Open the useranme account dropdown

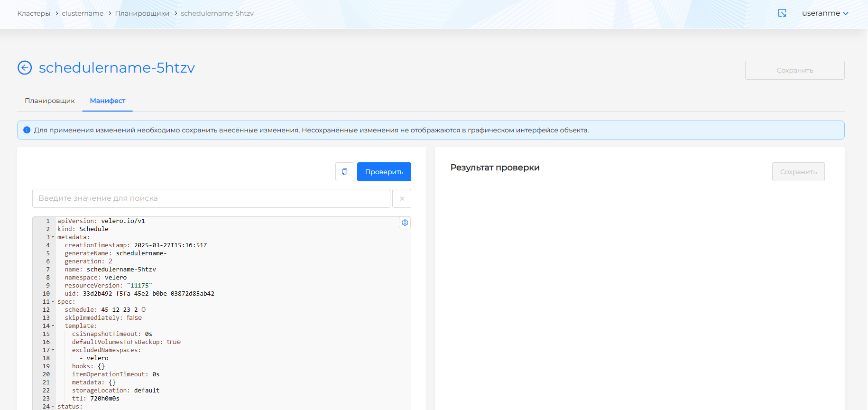click(825, 13)
